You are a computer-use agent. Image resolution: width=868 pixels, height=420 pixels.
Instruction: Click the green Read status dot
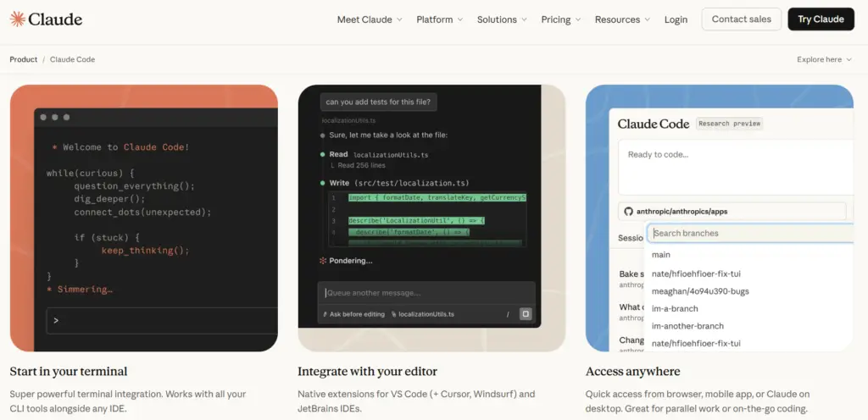point(322,155)
